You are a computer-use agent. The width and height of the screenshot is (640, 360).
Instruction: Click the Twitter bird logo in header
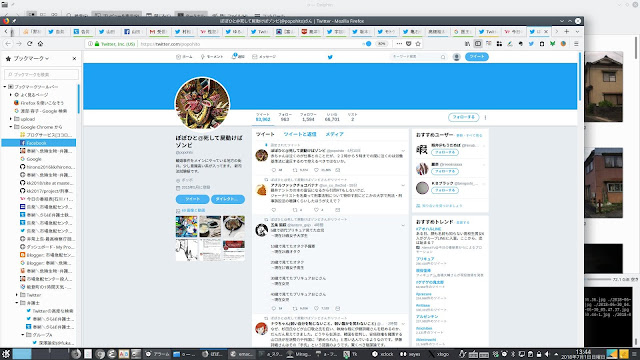point(330,57)
